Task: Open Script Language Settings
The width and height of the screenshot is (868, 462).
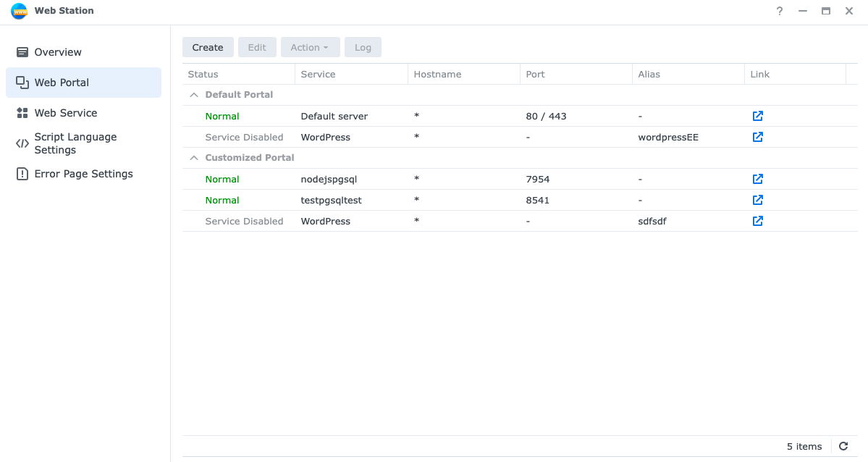Action: pos(75,143)
